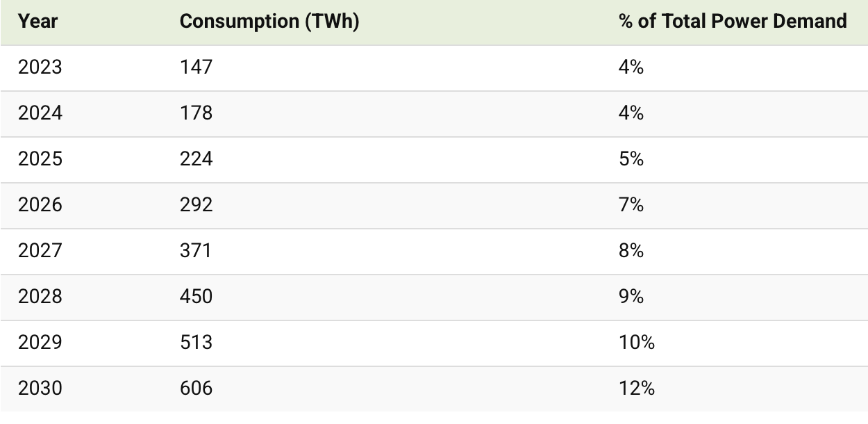The height and width of the screenshot is (424, 868).
Task: Click the Year column header
Action: [x=37, y=22]
